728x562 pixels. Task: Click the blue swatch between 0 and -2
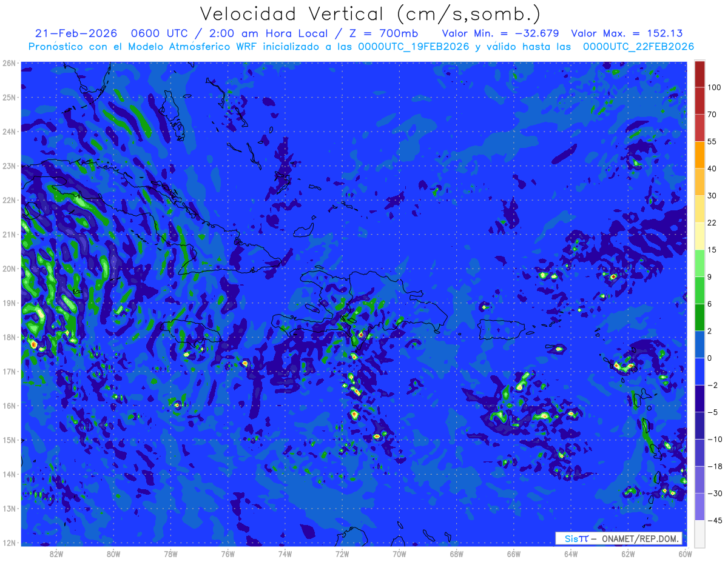[x=699, y=371]
